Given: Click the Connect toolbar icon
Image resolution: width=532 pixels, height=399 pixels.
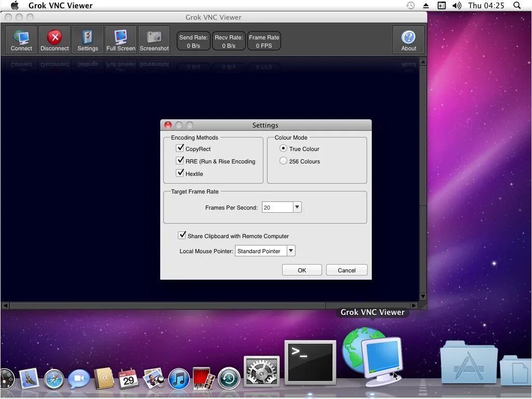Looking at the screenshot, I should 21,40.
